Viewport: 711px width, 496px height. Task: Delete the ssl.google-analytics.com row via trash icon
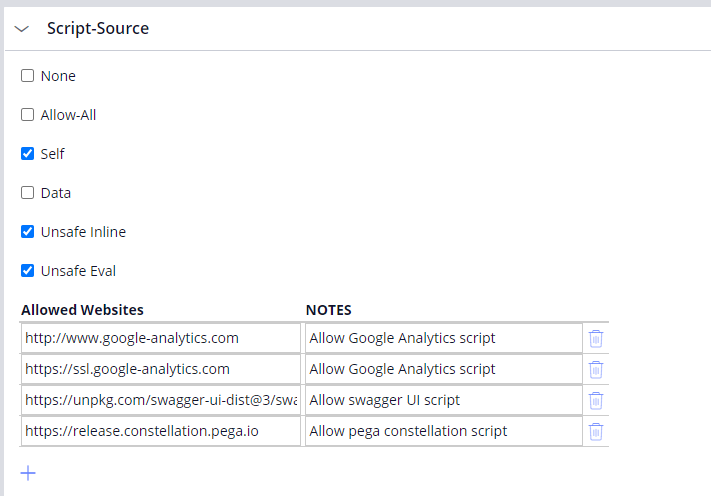pos(596,369)
